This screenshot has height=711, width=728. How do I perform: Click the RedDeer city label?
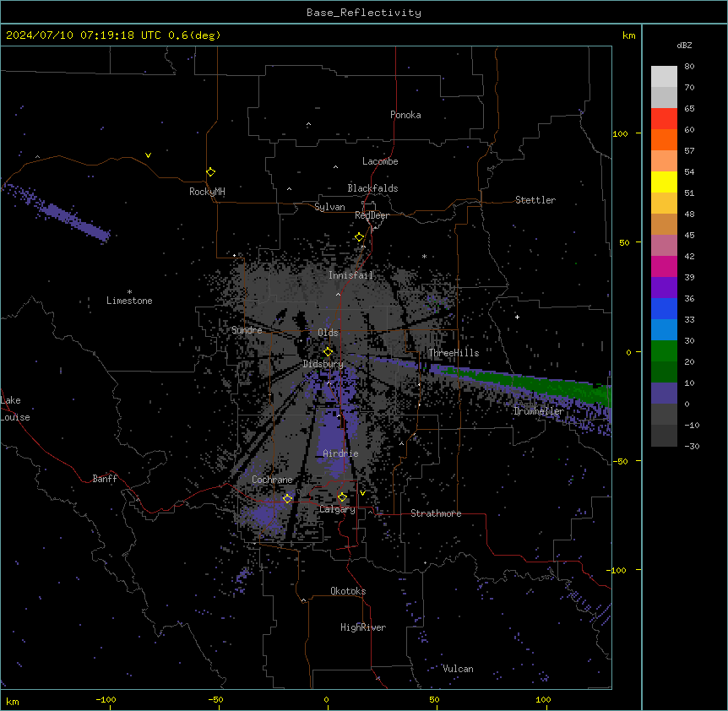372,215
